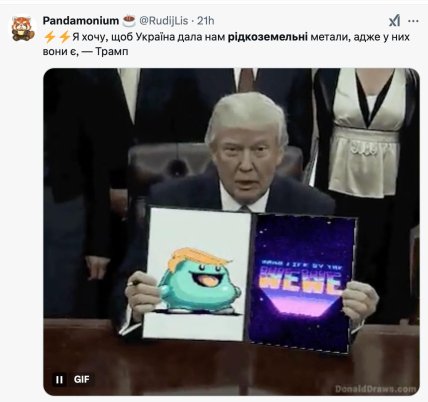Click the teacup emoji beside Pandamonium
Screen dimensions: 428x402
(x=129, y=21)
